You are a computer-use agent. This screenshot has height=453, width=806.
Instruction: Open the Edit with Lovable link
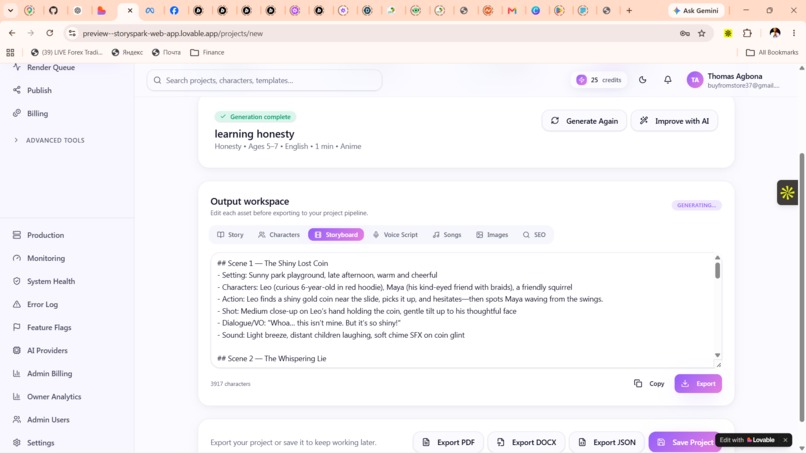tap(747, 440)
